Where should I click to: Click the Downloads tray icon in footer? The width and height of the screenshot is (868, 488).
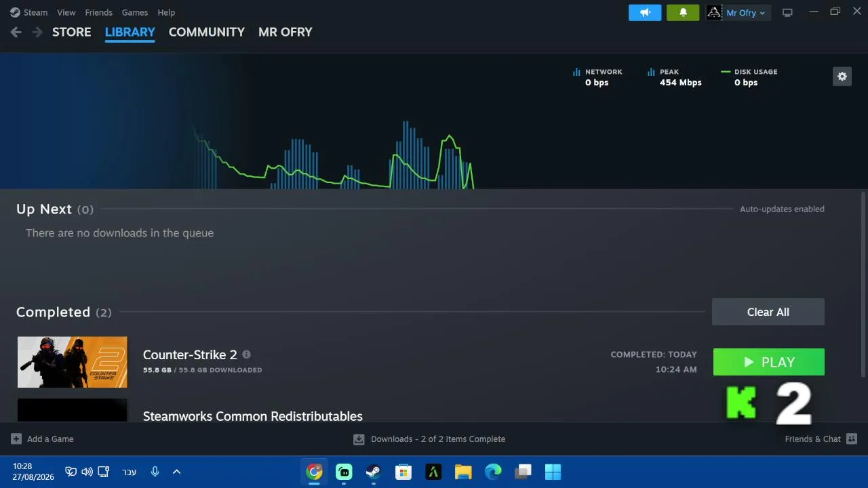pos(359,439)
